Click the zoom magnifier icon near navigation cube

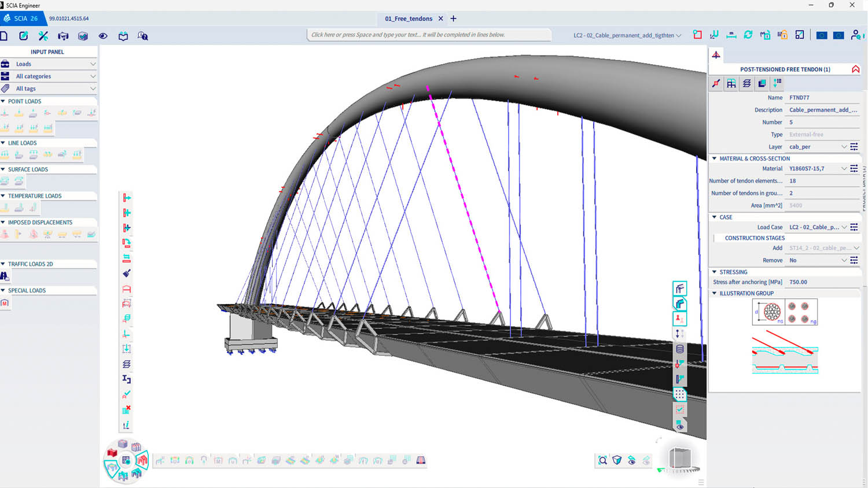click(602, 460)
